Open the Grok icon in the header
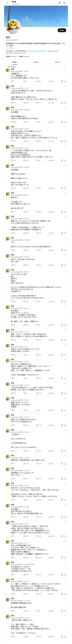72x644 pixels. [60, 3]
